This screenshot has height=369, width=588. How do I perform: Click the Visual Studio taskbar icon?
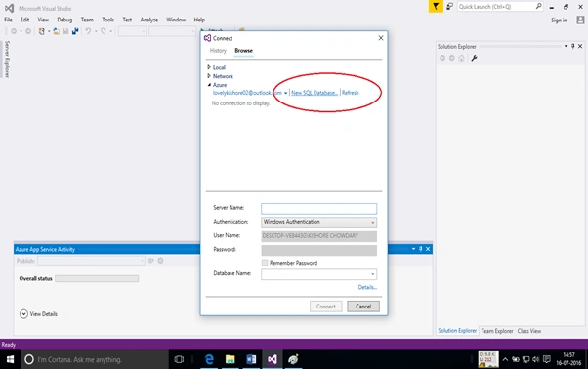(273, 359)
